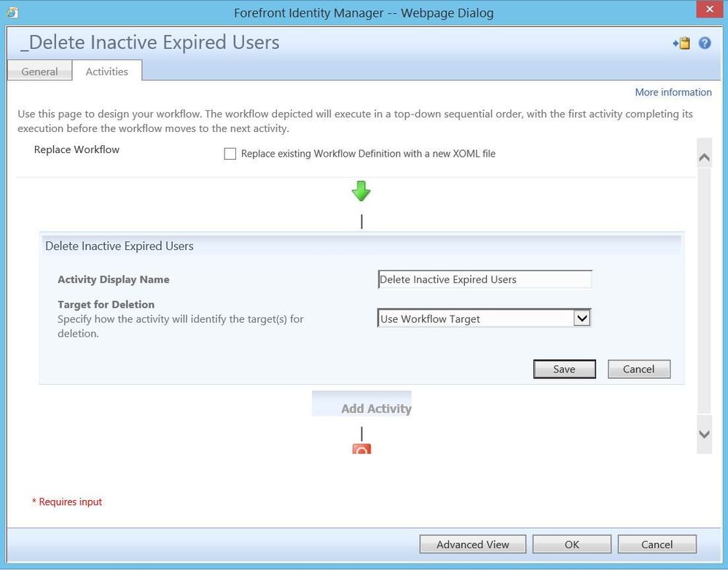Click the clipboard shortcut icon in the header
Screen dimensions: 728x570
pyautogui.click(x=681, y=43)
